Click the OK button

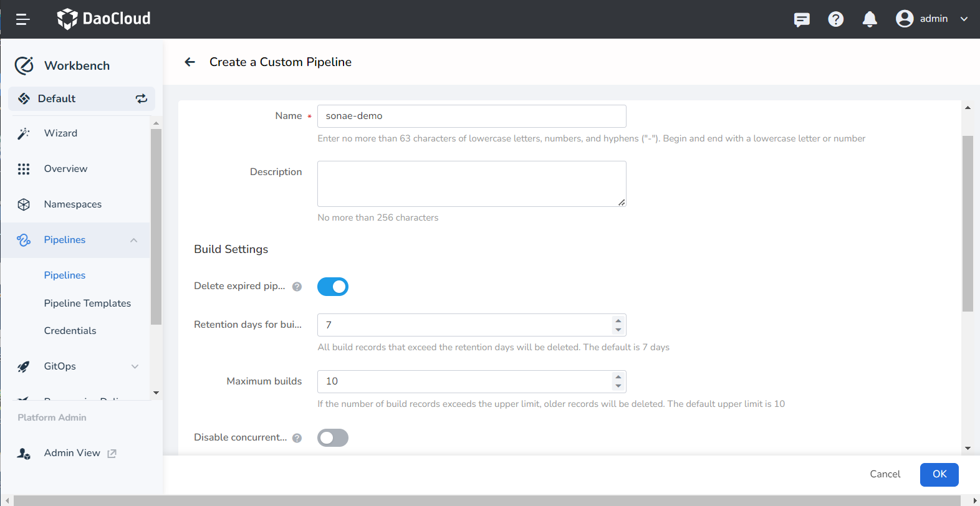point(939,474)
